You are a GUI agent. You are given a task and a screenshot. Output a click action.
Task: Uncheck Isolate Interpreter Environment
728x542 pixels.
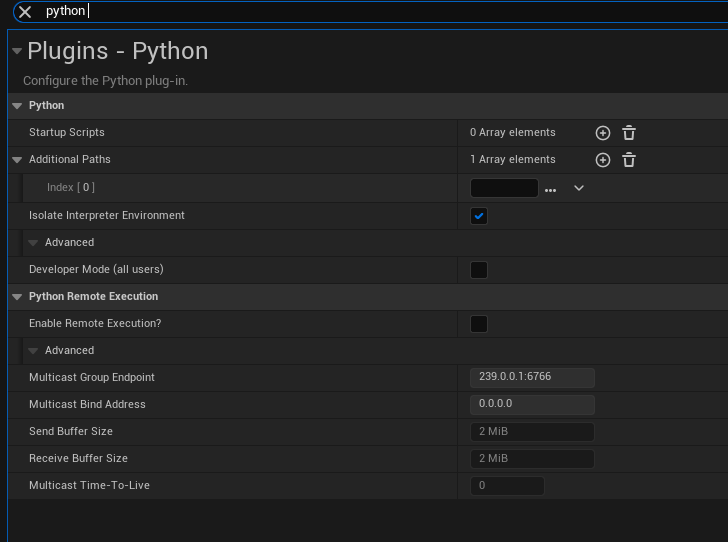479,216
